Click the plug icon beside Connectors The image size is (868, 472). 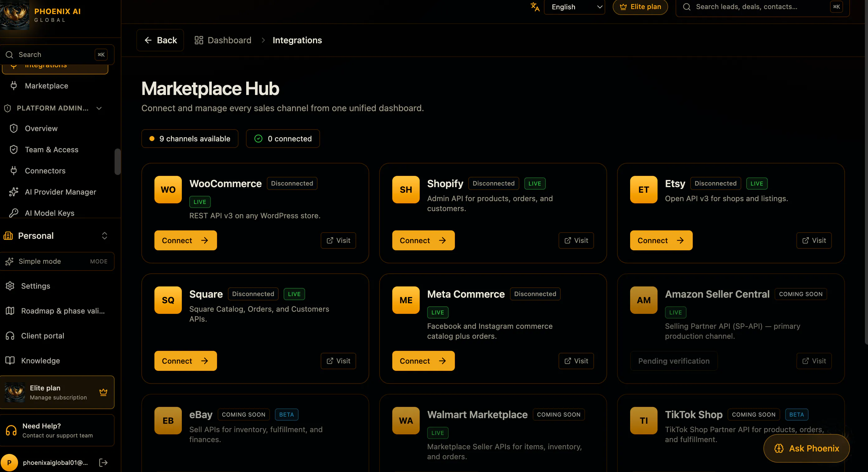pos(13,171)
